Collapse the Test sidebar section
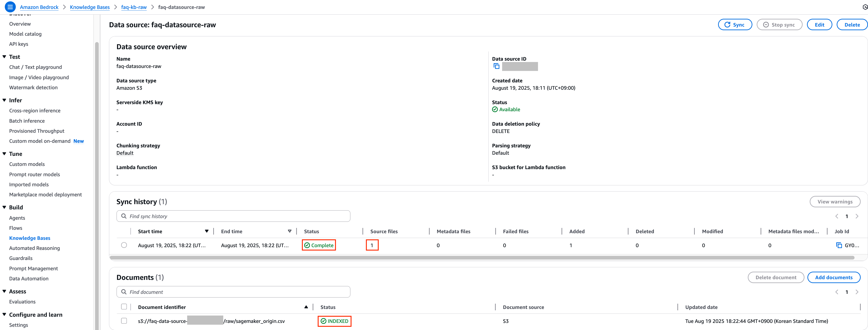The image size is (868, 330). (x=4, y=57)
